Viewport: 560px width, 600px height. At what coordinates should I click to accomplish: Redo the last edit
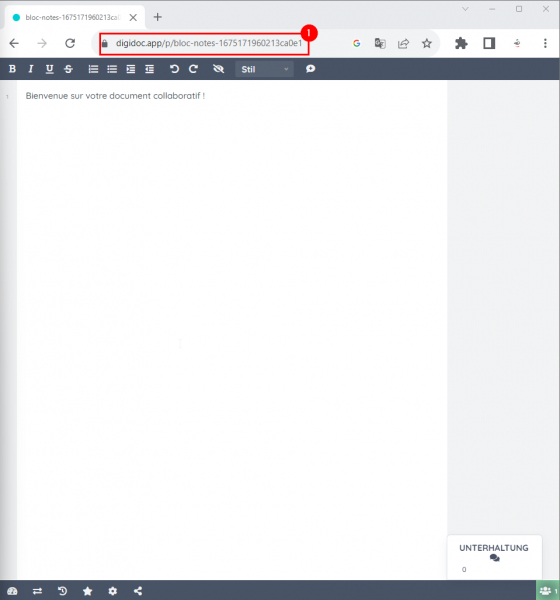click(x=193, y=69)
